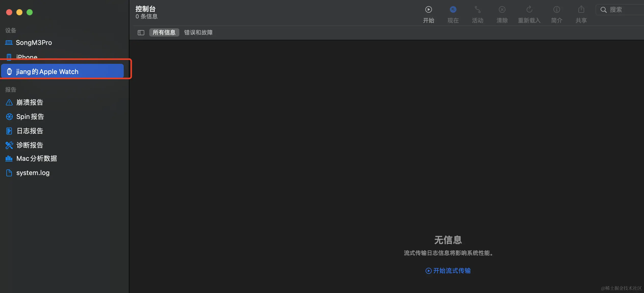The width and height of the screenshot is (644, 293).
Task: Open 日志报告 log reports
Action: (x=30, y=131)
